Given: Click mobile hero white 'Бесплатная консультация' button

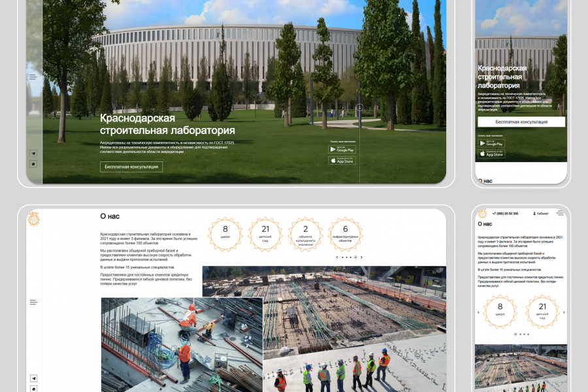Looking at the screenshot, I should click(521, 122).
